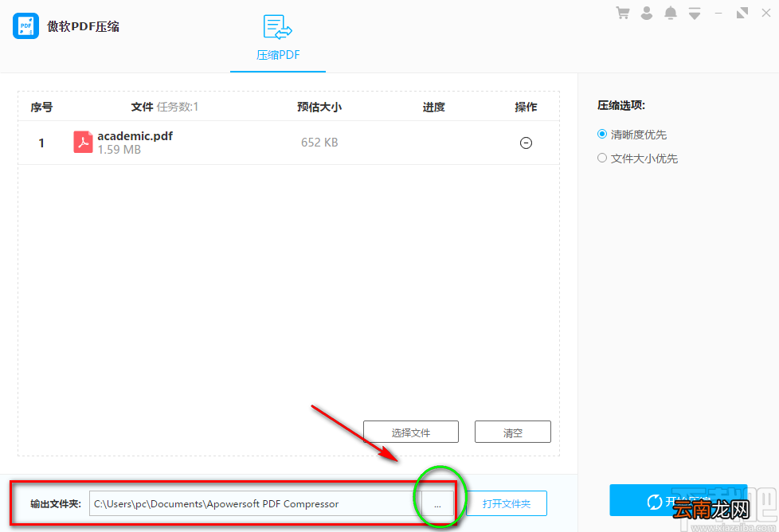
Task: Maximize the application window
Action: (742, 13)
